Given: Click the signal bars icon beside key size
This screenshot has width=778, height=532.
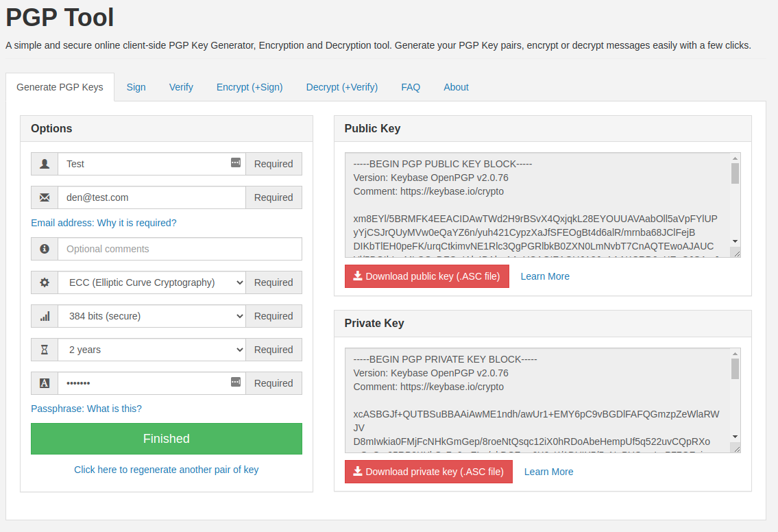Looking at the screenshot, I should click(x=45, y=316).
